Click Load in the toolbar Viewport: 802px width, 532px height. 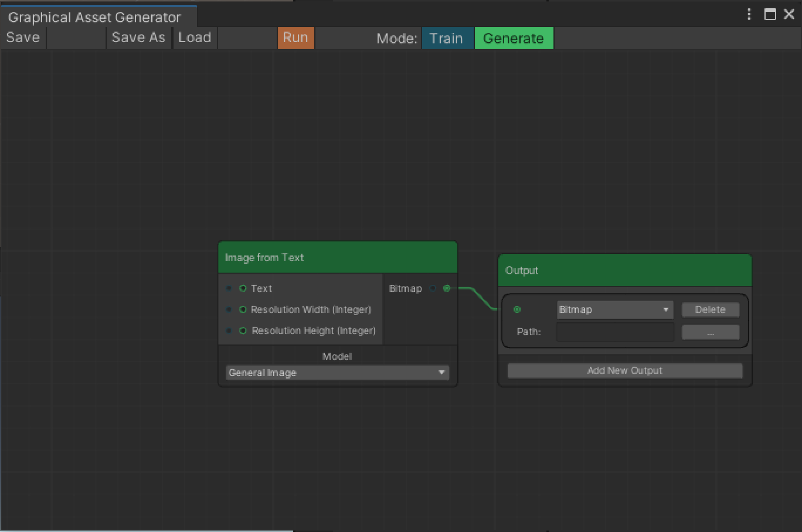195,38
